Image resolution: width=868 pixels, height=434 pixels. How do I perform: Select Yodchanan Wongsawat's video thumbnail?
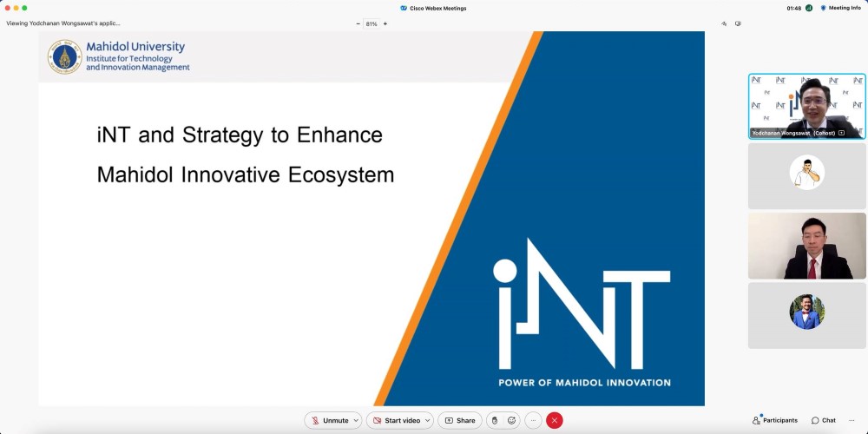(x=806, y=106)
